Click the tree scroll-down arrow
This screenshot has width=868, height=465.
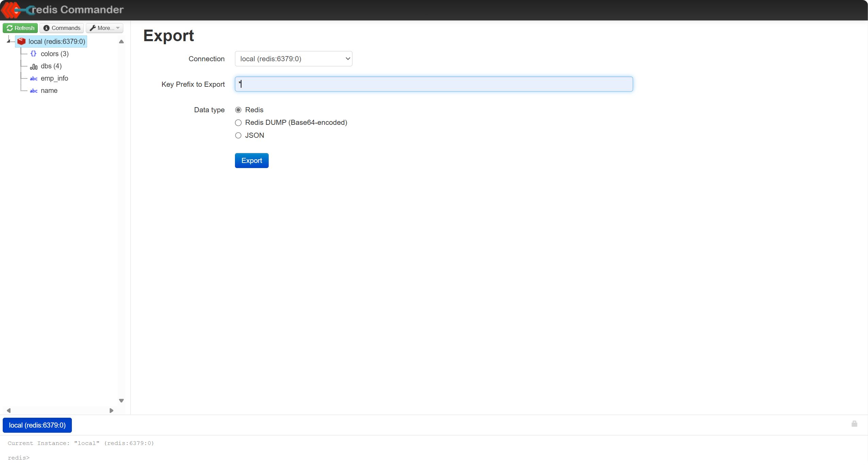click(121, 401)
